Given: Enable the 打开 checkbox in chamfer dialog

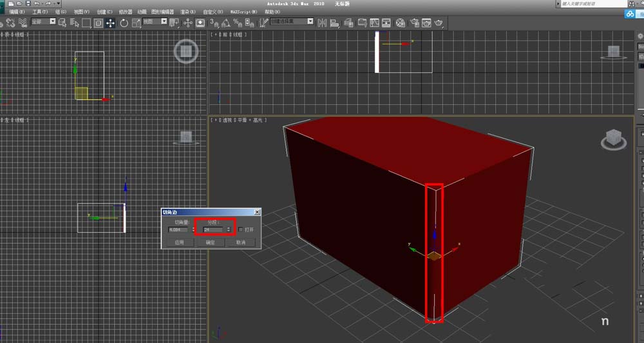Looking at the screenshot, I should click(241, 230).
